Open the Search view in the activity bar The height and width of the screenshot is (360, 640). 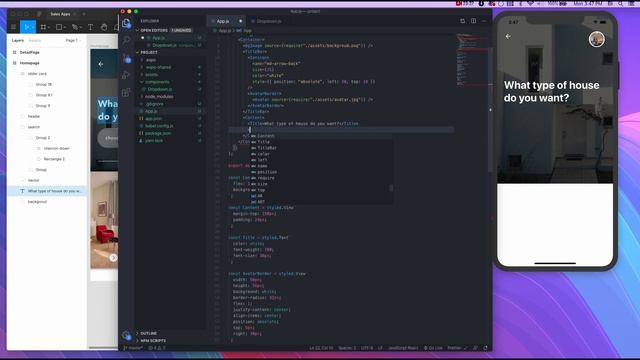(126, 40)
